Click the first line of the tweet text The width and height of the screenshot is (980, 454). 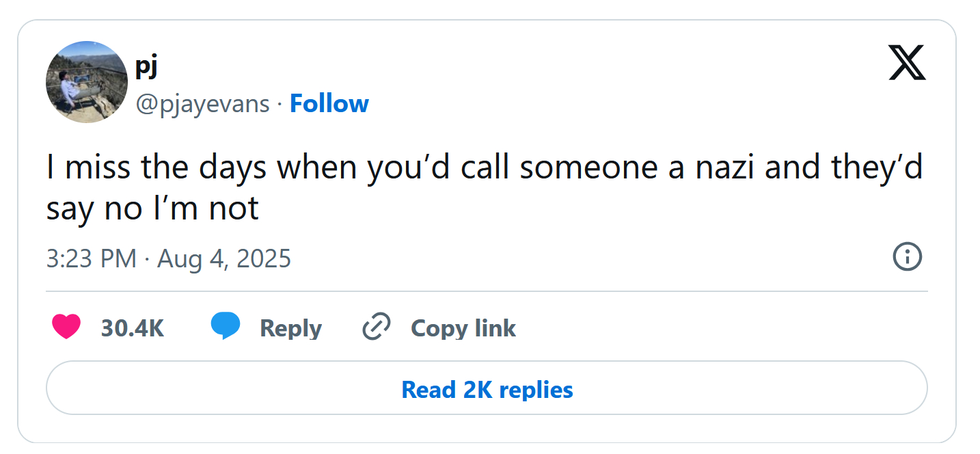click(x=485, y=168)
